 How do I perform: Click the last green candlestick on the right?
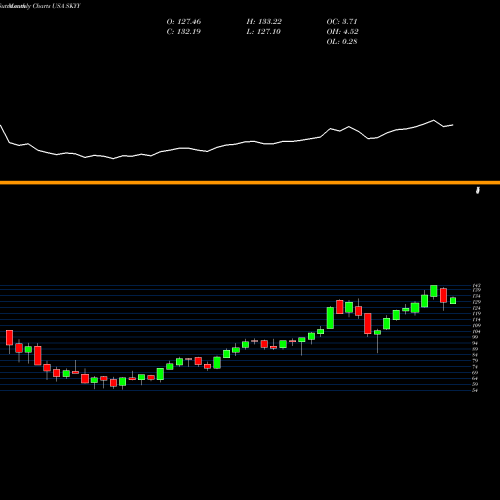[x=453, y=300]
